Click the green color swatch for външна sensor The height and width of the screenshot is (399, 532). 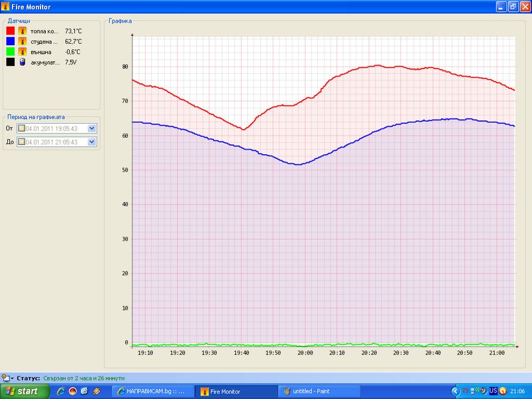(11, 52)
